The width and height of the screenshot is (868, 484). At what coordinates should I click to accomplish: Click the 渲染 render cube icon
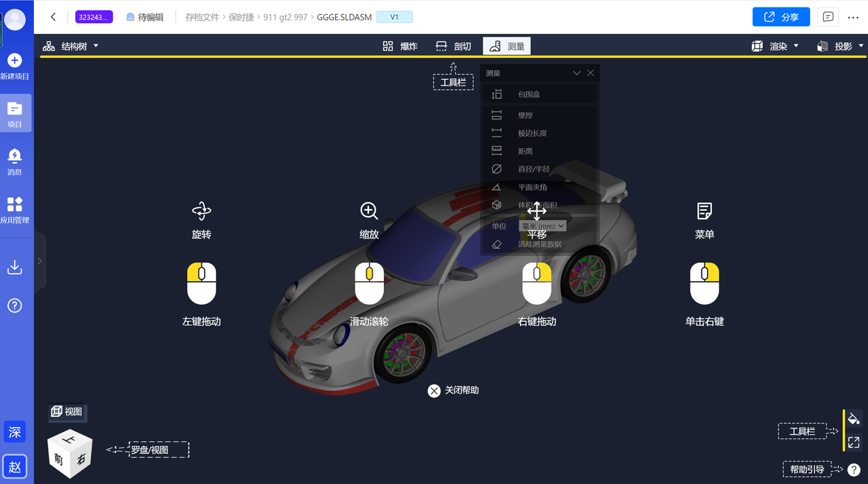point(757,46)
